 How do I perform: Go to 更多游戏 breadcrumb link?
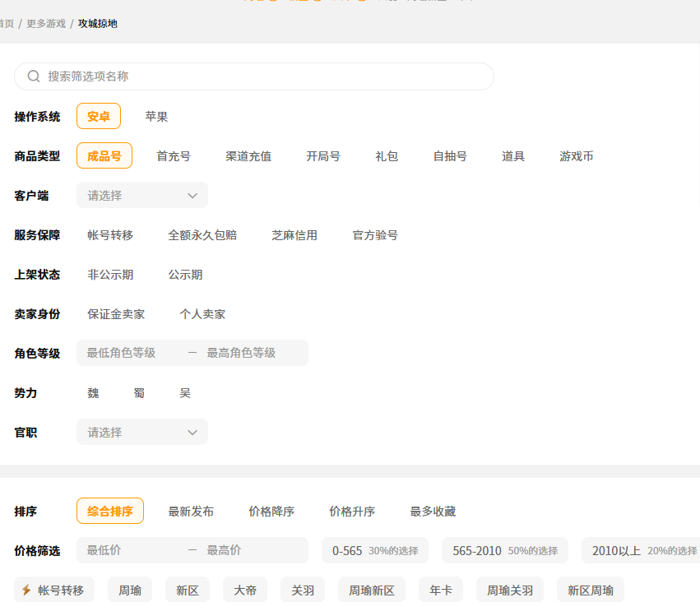pyautogui.click(x=46, y=24)
